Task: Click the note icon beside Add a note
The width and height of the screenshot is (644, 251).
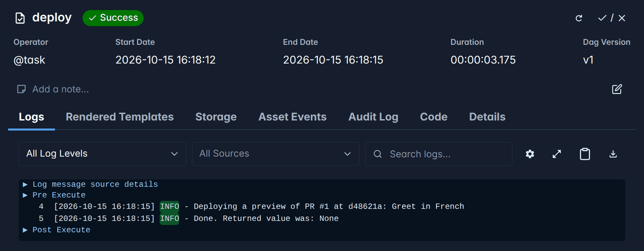Action: coord(21,89)
